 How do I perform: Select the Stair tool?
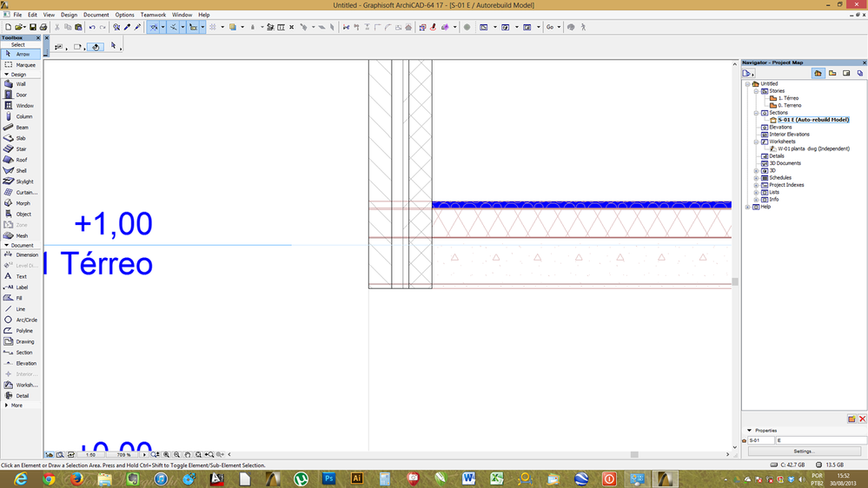20,149
